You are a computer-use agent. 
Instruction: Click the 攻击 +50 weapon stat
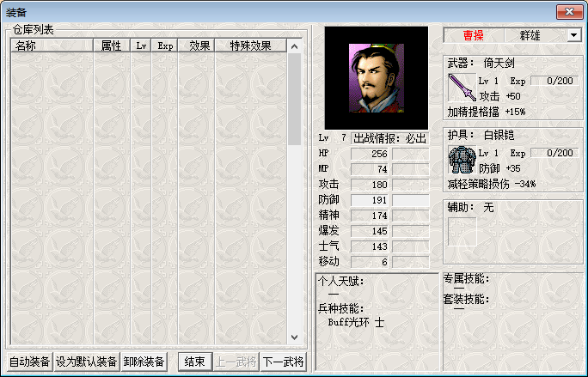coord(499,96)
